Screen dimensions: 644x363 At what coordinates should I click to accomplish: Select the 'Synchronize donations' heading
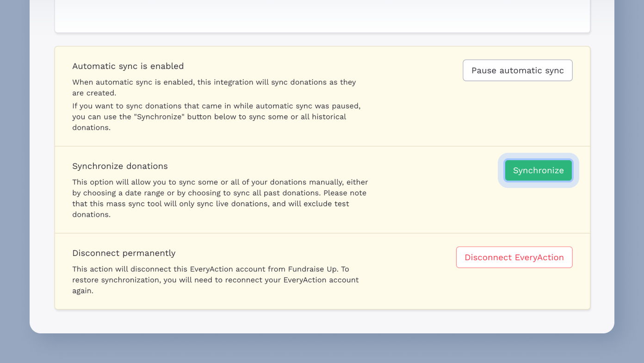[120, 166]
